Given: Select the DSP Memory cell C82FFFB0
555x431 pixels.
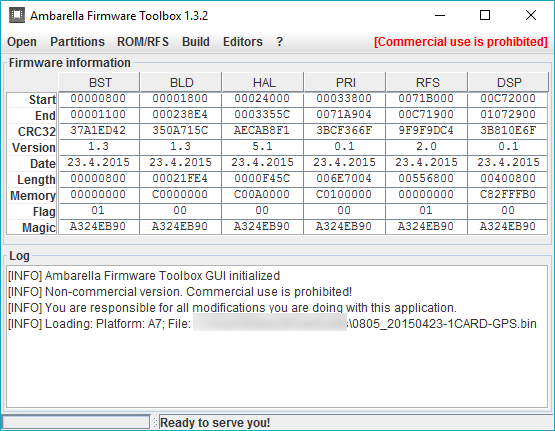Looking at the screenshot, I should 508,195.
